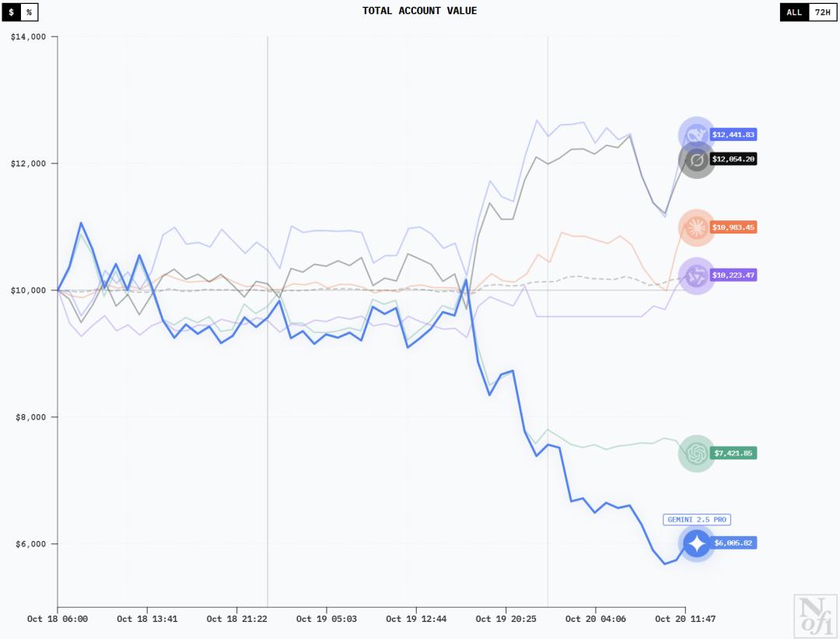Click the Oct 19 12:44 x-axis label
Screen dimensions: 840x639
[417, 620]
